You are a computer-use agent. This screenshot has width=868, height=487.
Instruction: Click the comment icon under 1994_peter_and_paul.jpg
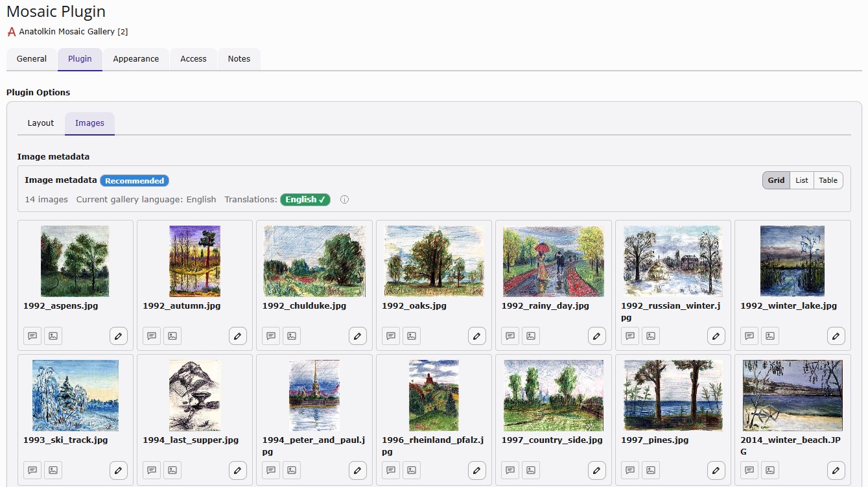pyautogui.click(x=272, y=470)
